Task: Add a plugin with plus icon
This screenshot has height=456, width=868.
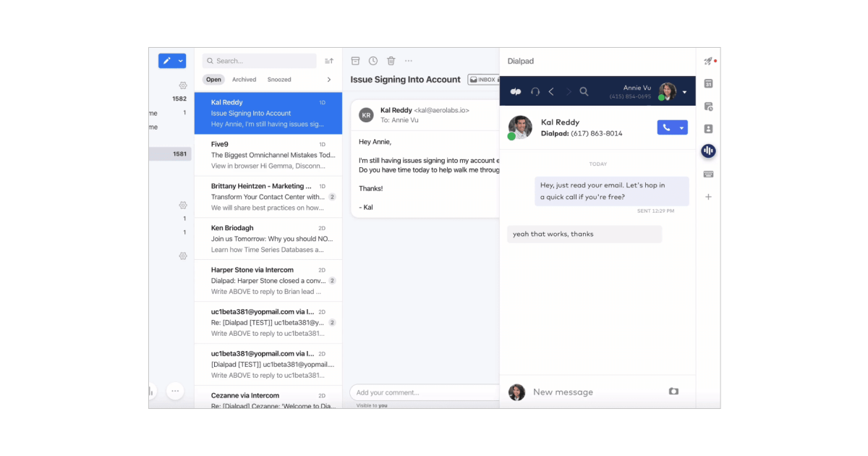Action: pos(708,197)
